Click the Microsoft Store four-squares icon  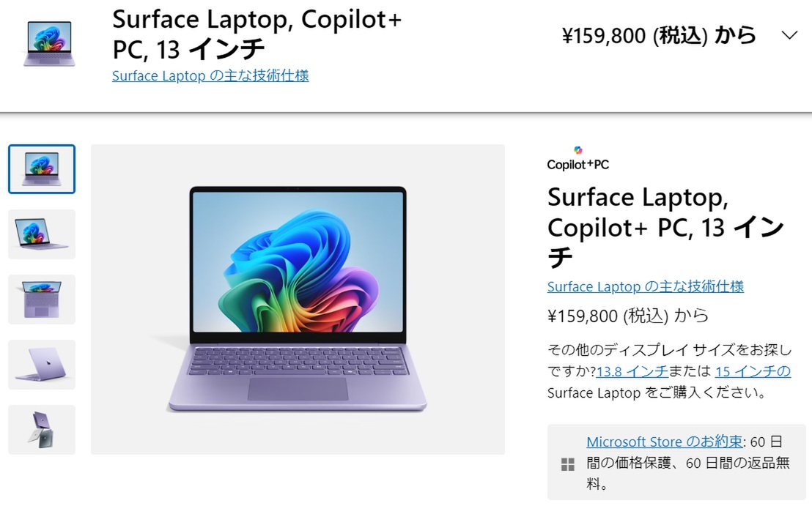coord(567,464)
